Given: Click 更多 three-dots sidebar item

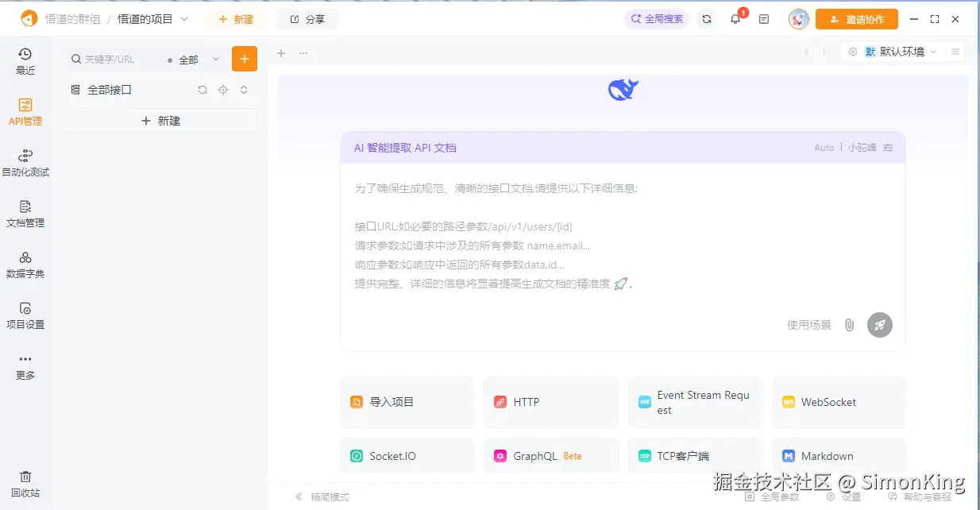Looking at the screenshot, I should (25, 366).
